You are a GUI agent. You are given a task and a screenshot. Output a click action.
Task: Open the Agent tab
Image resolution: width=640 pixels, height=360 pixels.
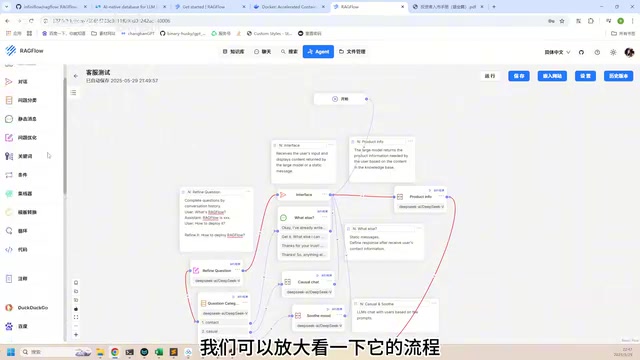pyautogui.click(x=318, y=52)
